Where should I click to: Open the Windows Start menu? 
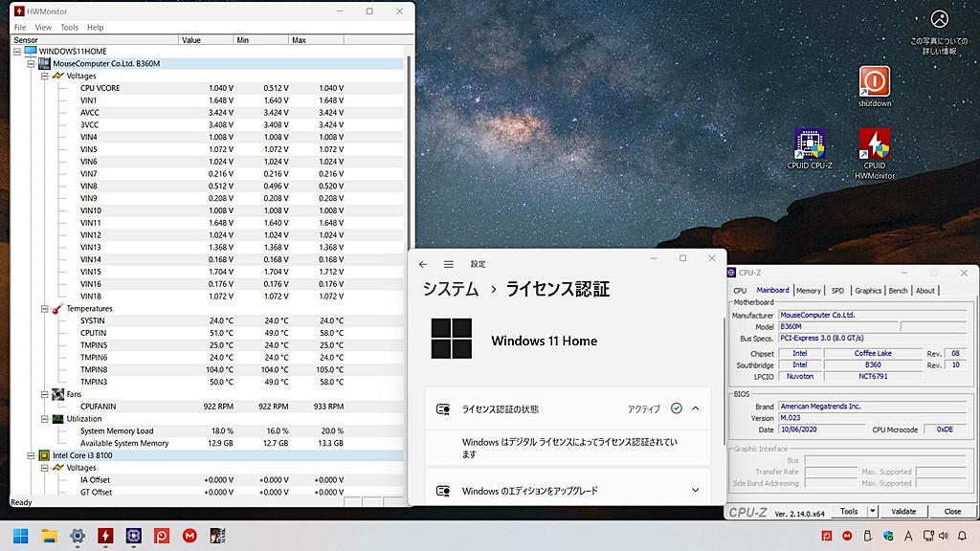coord(21,536)
